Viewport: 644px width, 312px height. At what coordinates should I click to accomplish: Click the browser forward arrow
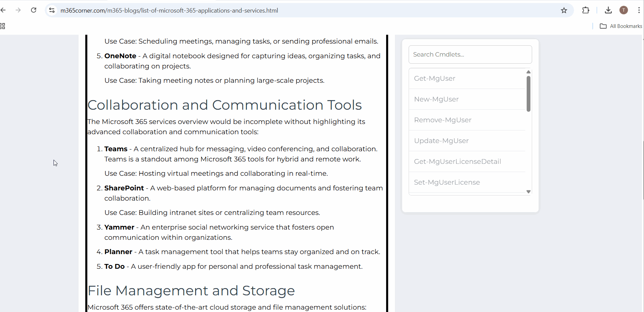pos(18,10)
